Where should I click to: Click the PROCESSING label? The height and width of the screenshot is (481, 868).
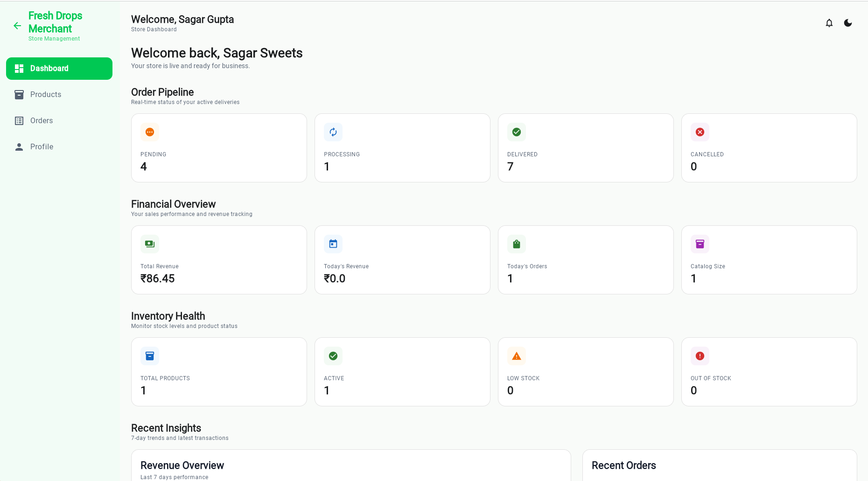(x=342, y=154)
